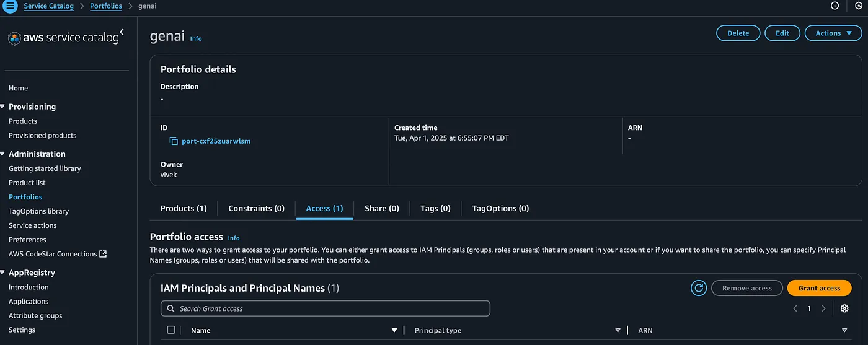The image size is (868, 345).
Task: Open the port-cxf25zuarwlsm ID link
Action: [x=216, y=141]
